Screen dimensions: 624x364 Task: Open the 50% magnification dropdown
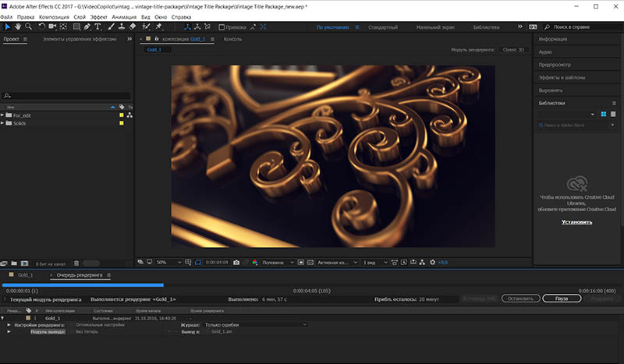[x=168, y=263]
